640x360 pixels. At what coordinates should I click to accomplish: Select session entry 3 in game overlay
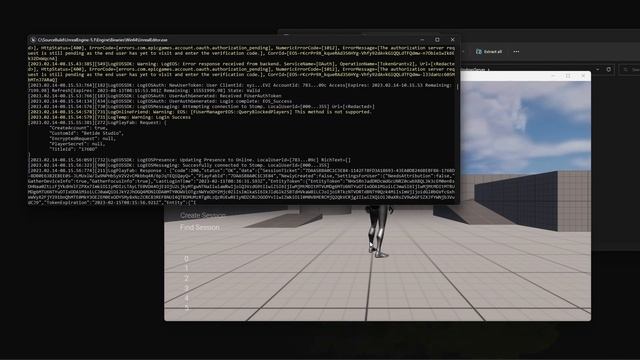tap(186, 288)
